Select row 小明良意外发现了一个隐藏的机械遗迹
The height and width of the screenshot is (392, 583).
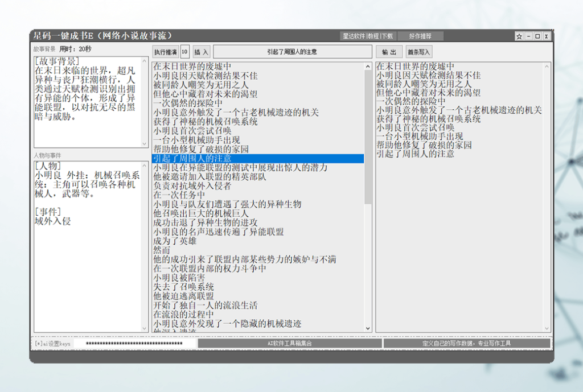pyautogui.click(x=258, y=324)
